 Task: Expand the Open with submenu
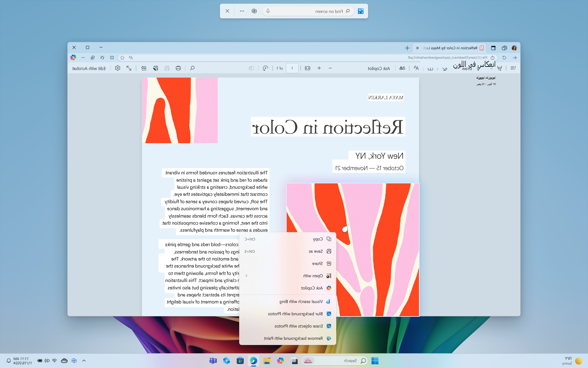288,276
